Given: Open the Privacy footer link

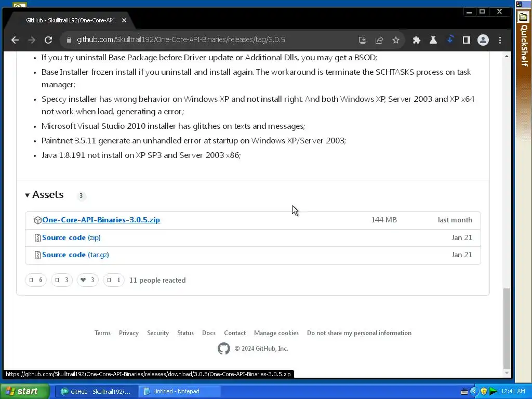Looking at the screenshot, I should tap(129, 333).
